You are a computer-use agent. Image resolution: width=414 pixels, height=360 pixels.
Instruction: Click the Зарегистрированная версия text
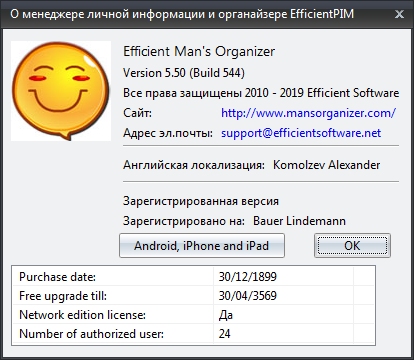201,201
